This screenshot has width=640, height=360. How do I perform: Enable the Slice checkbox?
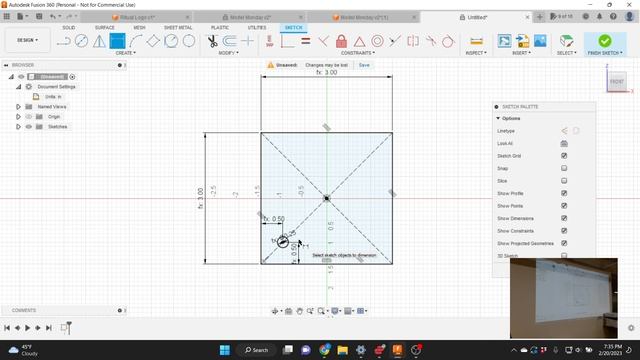click(564, 180)
